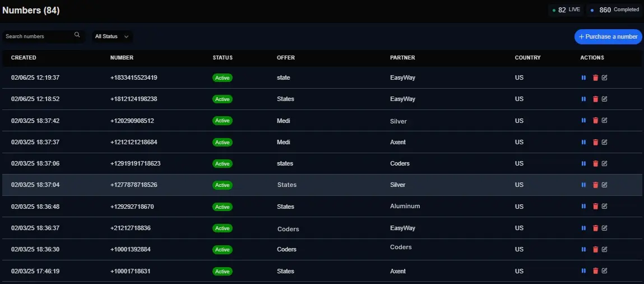The image size is (644, 284).
Task: Click the 860 Completed counter badge
Action: [x=614, y=10]
